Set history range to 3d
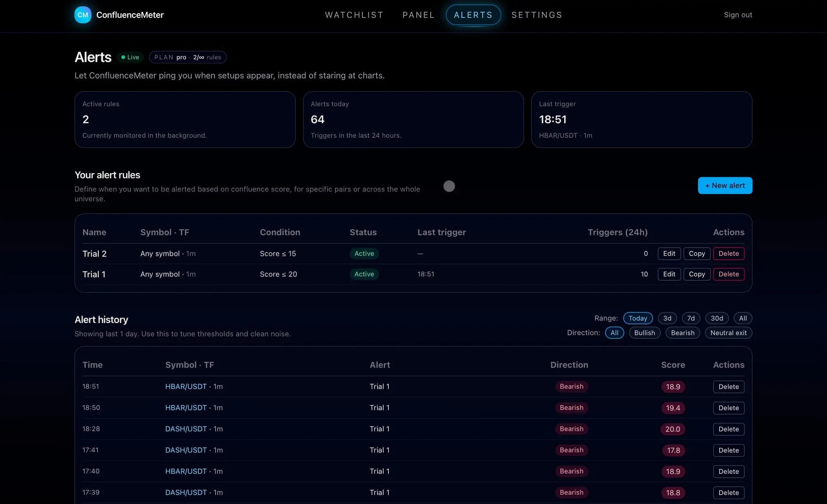The width and height of the screenshot is (827, 504). [x=667, y=318]
